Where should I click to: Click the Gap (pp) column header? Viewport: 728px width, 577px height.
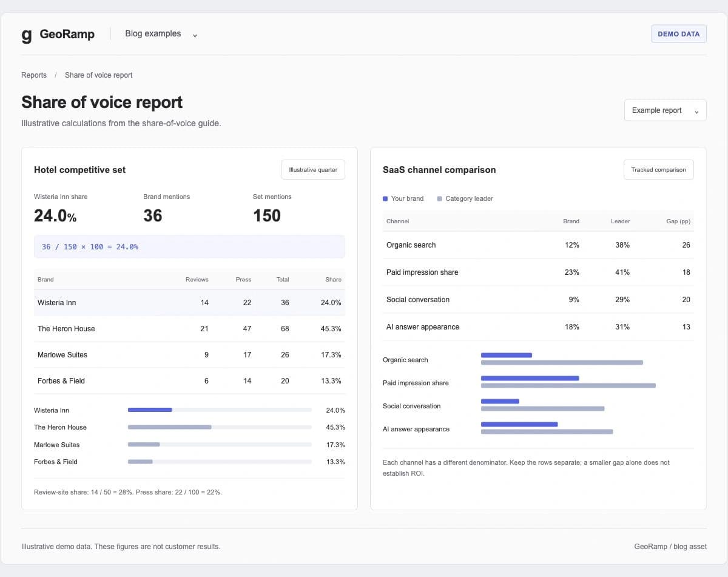tap(678, 221)
